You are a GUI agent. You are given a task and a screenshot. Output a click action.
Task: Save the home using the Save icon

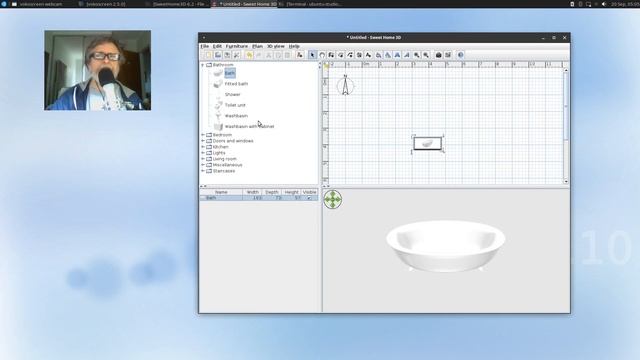pos(227,55)
